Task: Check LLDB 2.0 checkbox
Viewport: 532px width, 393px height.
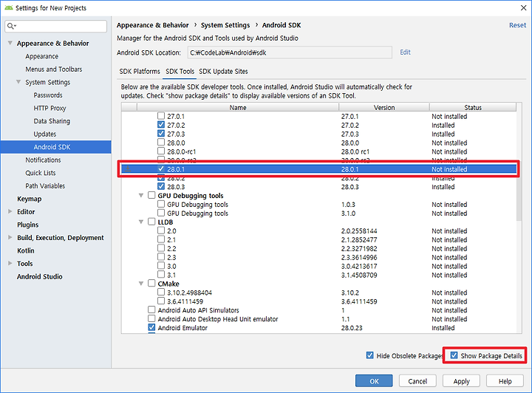Action: [x=161, y=230]
